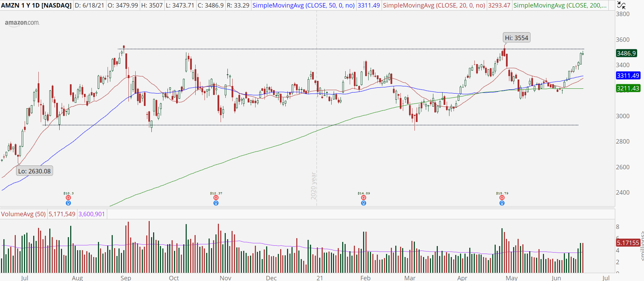This screenshot has width=644, height=281.
Task: Click the 2400 price axis label
Action: tap(623, 193)
